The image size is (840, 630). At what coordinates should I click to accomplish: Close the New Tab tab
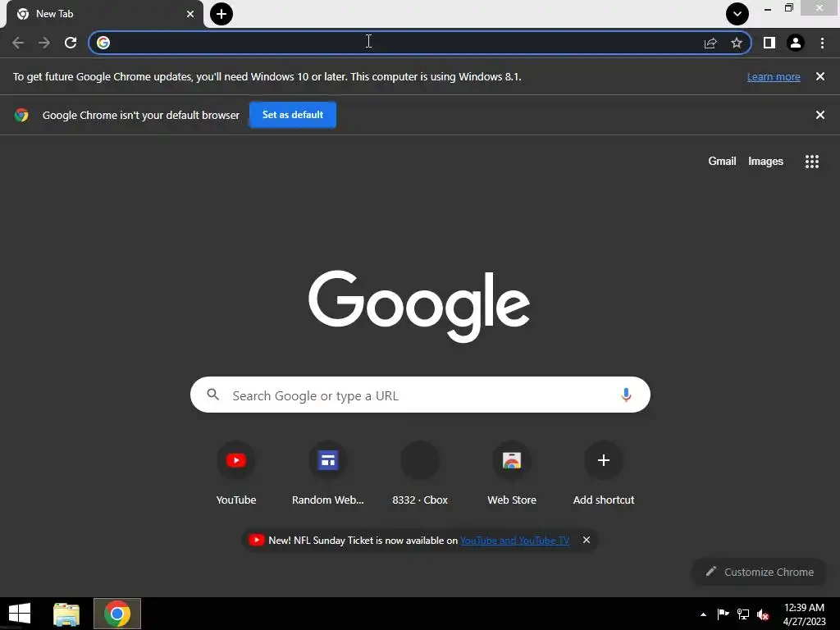[190, 14]
